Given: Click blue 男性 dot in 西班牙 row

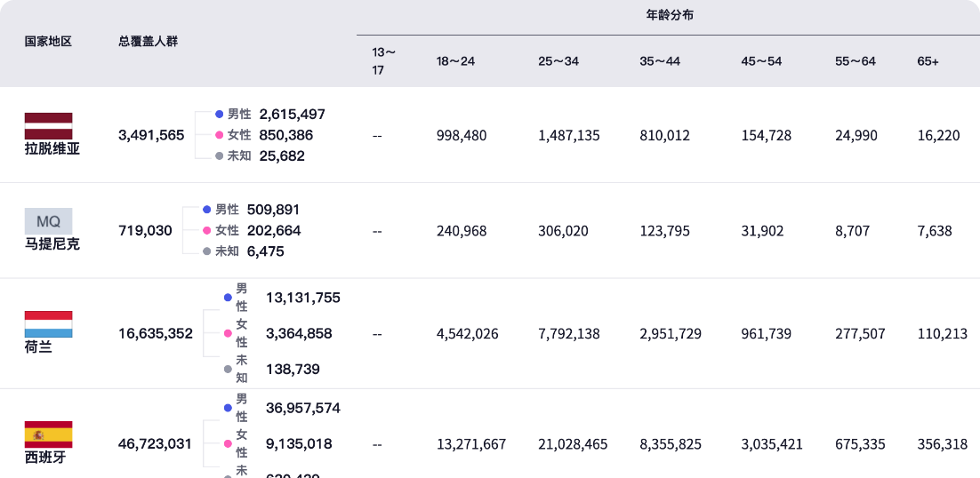Looking at the screenshot, I should tap(229, 408).
